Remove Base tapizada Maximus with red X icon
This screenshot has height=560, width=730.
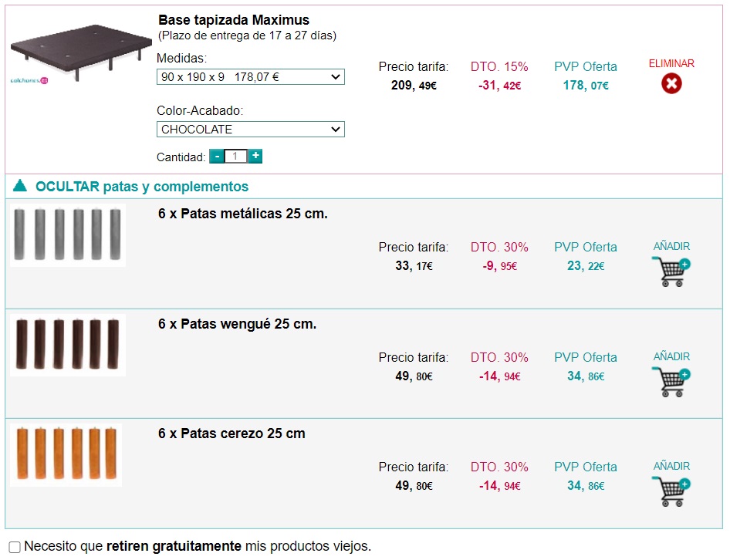tap(671, 83)
